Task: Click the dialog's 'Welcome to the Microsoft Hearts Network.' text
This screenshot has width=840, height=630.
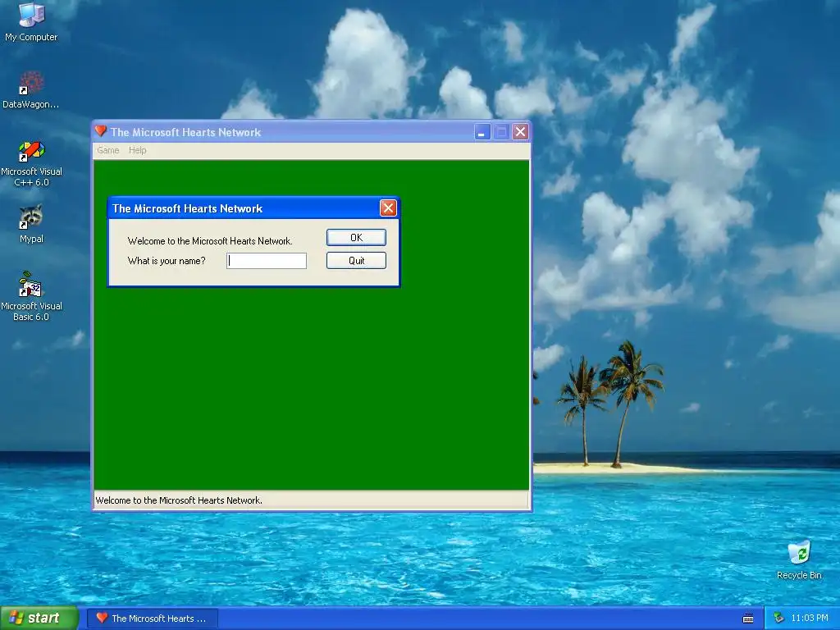Action: (x=210, y=241)
